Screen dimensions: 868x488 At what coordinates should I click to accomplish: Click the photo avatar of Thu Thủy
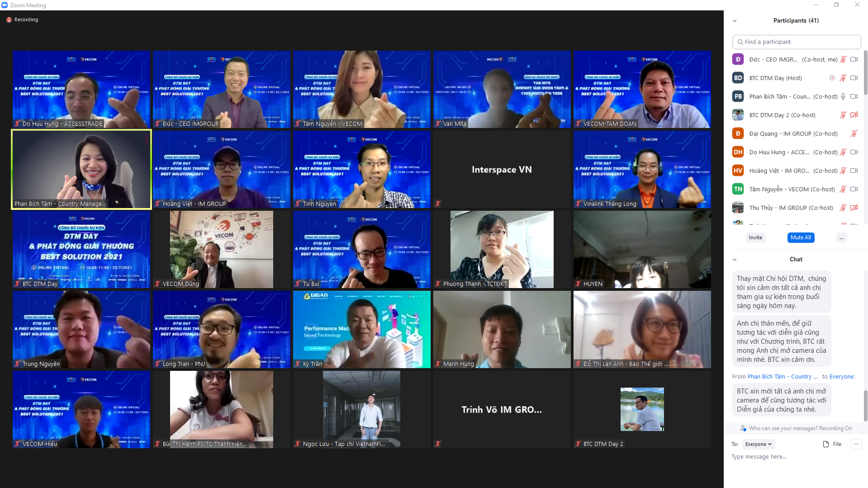(x=738, y=208)
